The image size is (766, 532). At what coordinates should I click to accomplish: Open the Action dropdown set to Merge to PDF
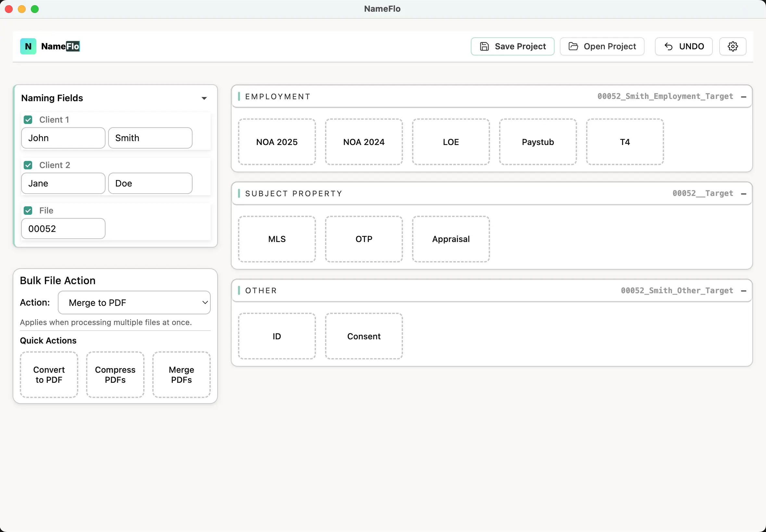coord(134,303)
